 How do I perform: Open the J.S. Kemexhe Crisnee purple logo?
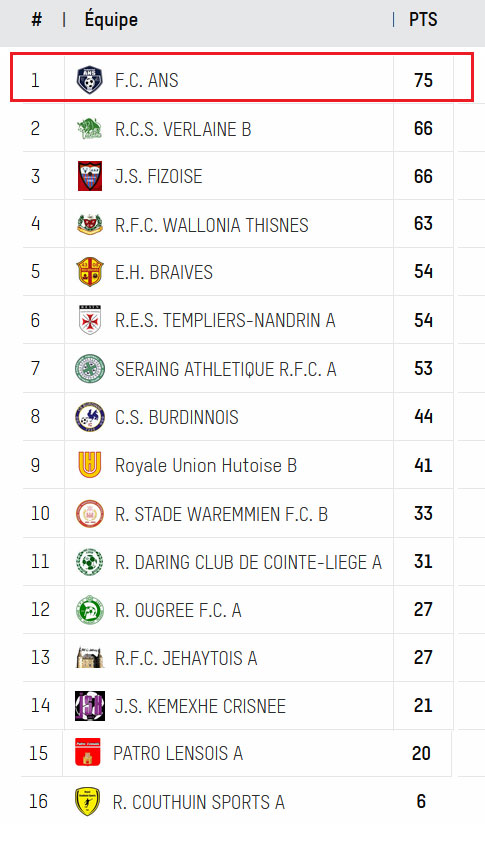pos(89,705)
